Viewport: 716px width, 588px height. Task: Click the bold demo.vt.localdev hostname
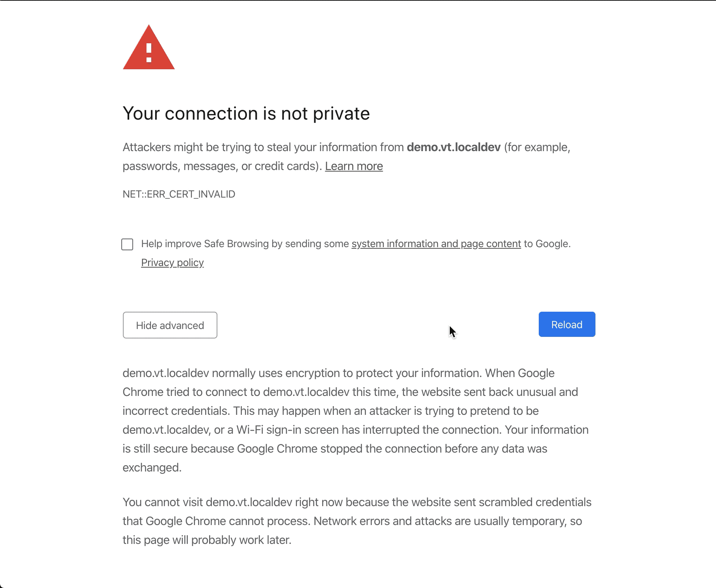click(x=453, y=147)
